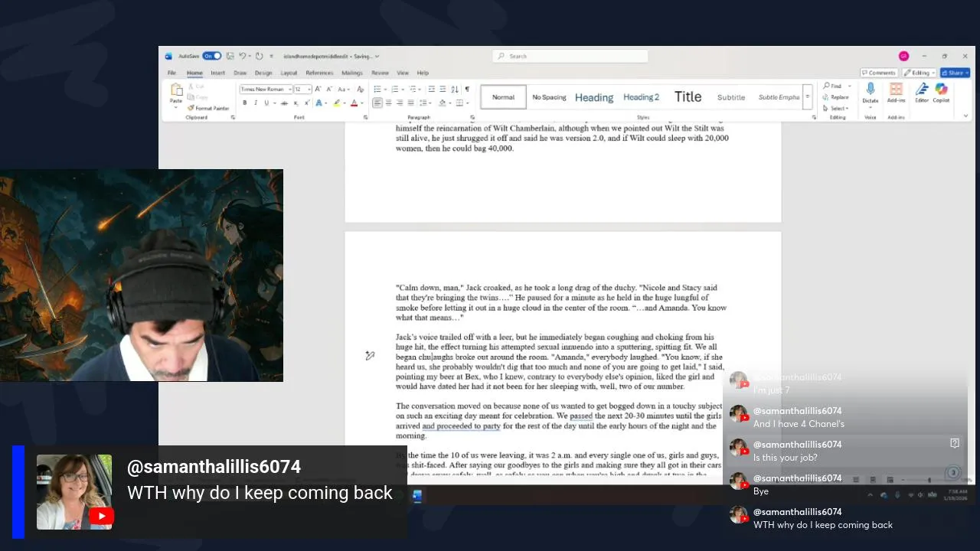Click the Sort icon
This screenshot has height=551, width=980.
pos(454,89)
